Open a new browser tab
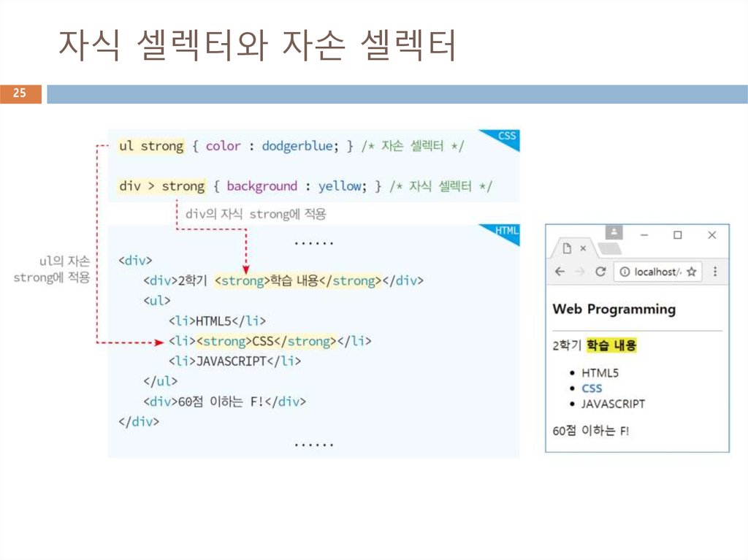Screen dimensions: 748x560 pos(609,248)
